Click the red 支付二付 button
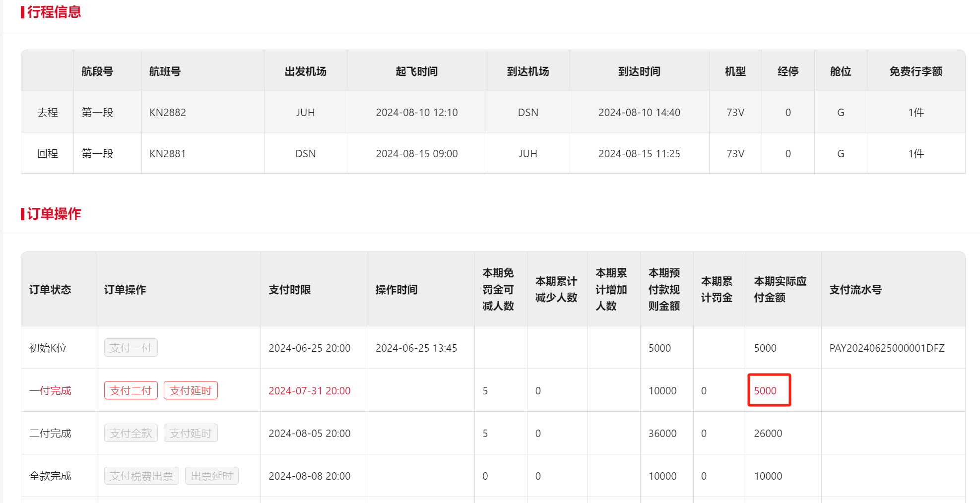This screenshot has width=980, height=503. click(x=131, y=390)
